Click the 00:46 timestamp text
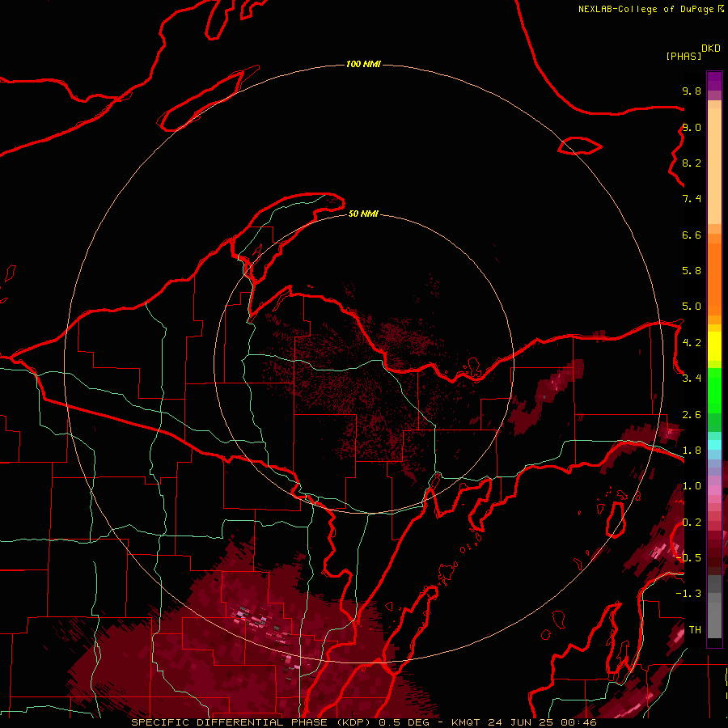Screen dimensions: 728x728 pos(578,722)
